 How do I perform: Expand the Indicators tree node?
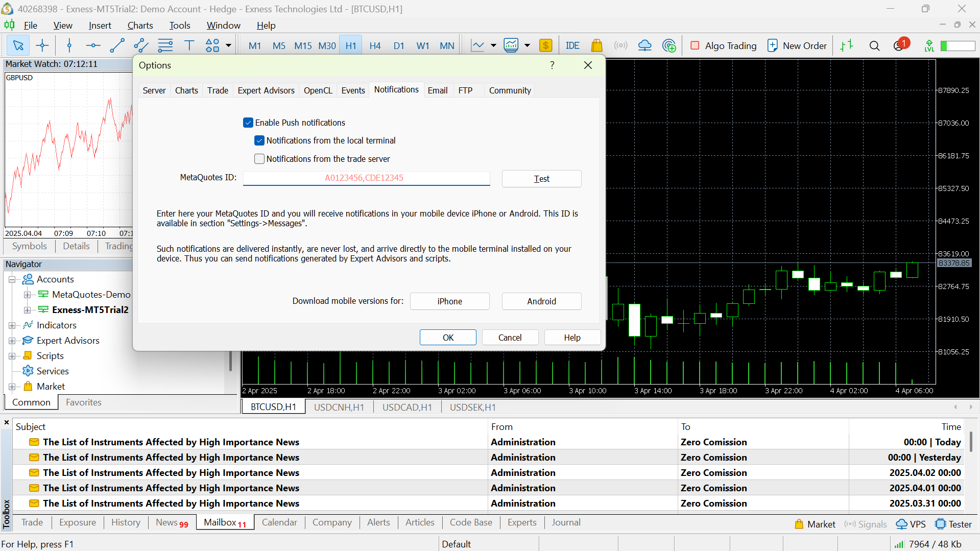(x=12, y=325)
